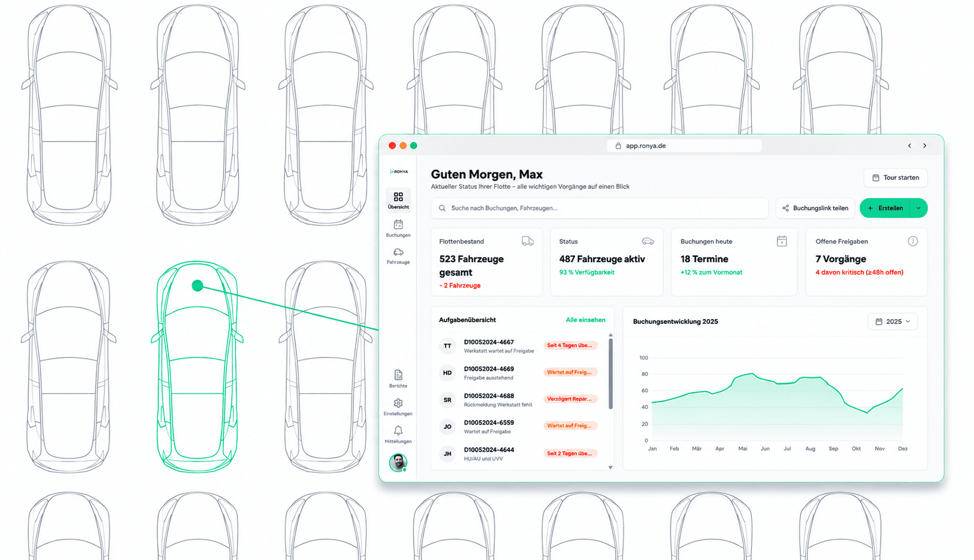974x560 pixels.
Task: Click '487 Fahrzeuge aktiv' value
Action: tap(602, 259)
